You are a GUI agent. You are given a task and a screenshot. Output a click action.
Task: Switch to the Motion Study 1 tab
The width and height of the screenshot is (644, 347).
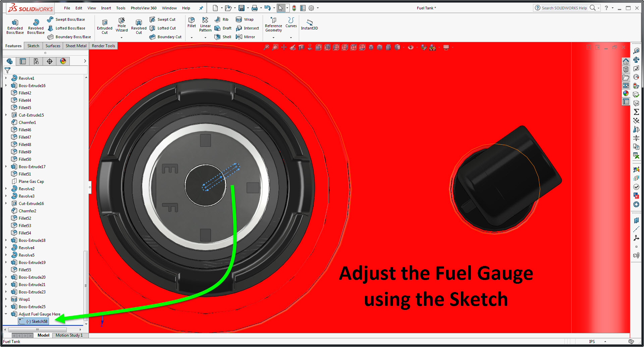(x=69, y=335)
